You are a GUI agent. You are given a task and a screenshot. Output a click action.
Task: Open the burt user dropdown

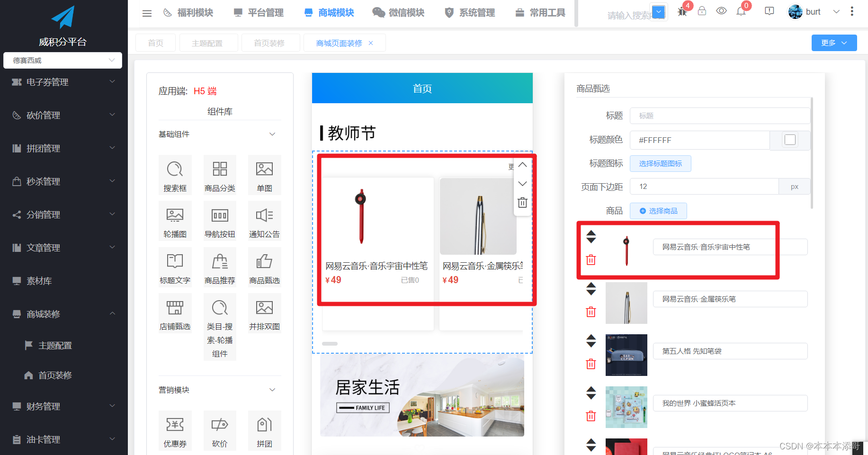point(814,12)
